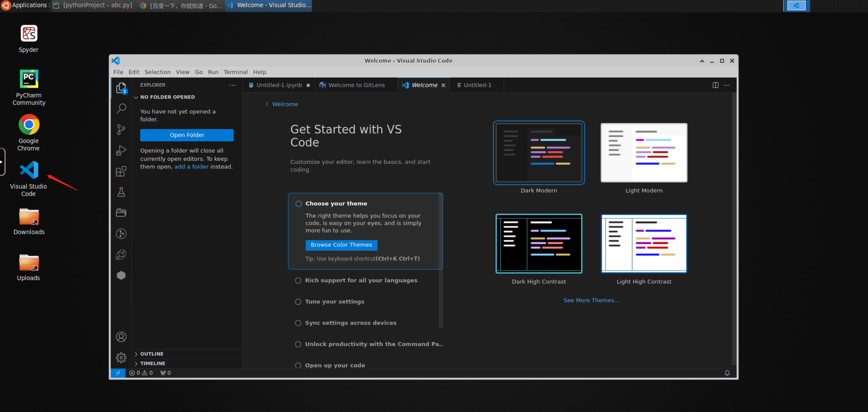Switch to Untitled-1 text tab
868x412 pixels.
477,85
